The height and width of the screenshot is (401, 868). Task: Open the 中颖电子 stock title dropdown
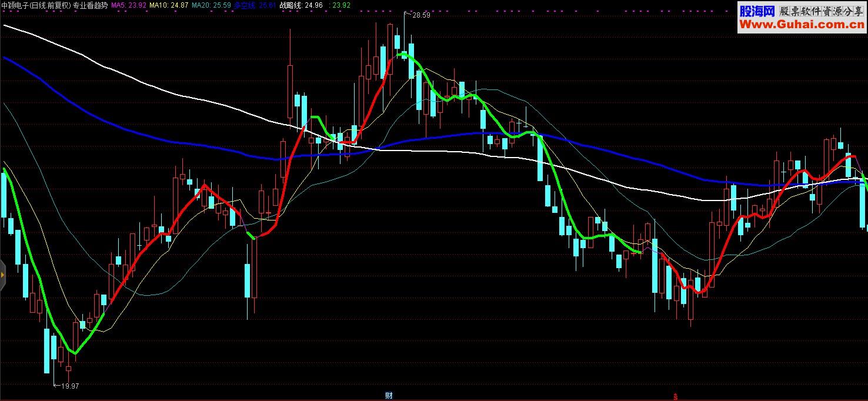pos(36,5)
